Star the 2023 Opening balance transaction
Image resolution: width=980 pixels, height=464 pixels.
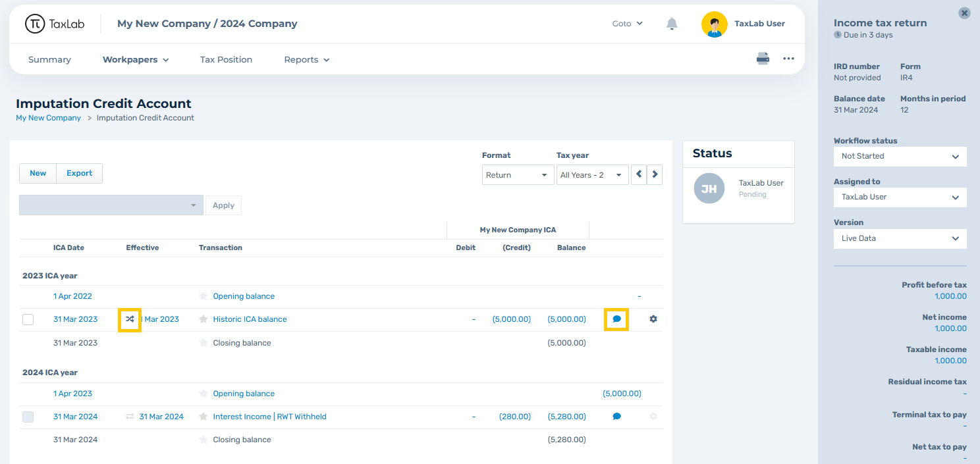tap(204, 296)
